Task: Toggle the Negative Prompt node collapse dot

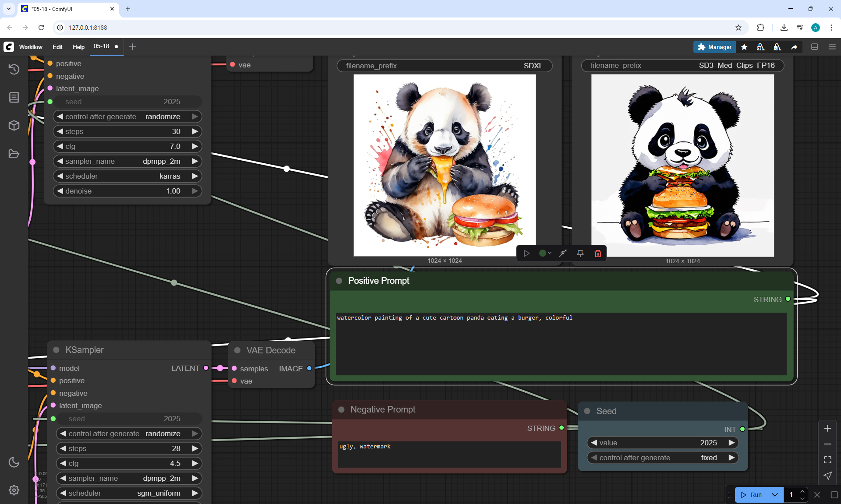Action: pos(341,409)
